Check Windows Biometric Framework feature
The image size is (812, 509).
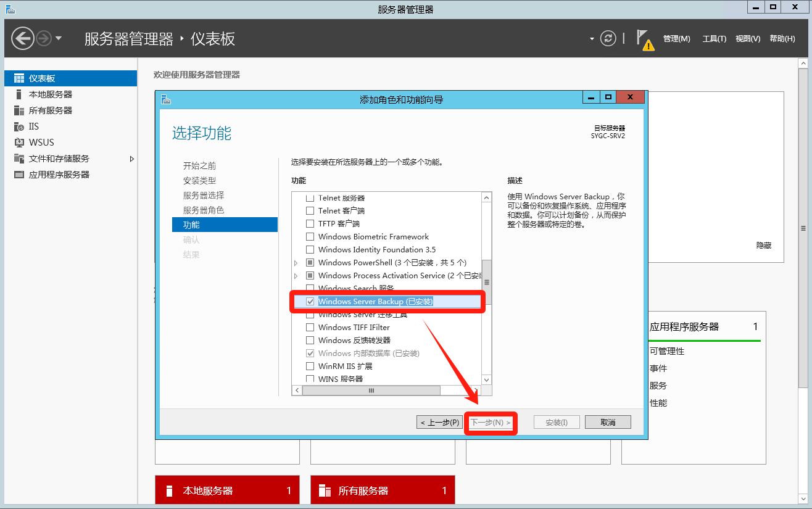[x=310, y=237]
